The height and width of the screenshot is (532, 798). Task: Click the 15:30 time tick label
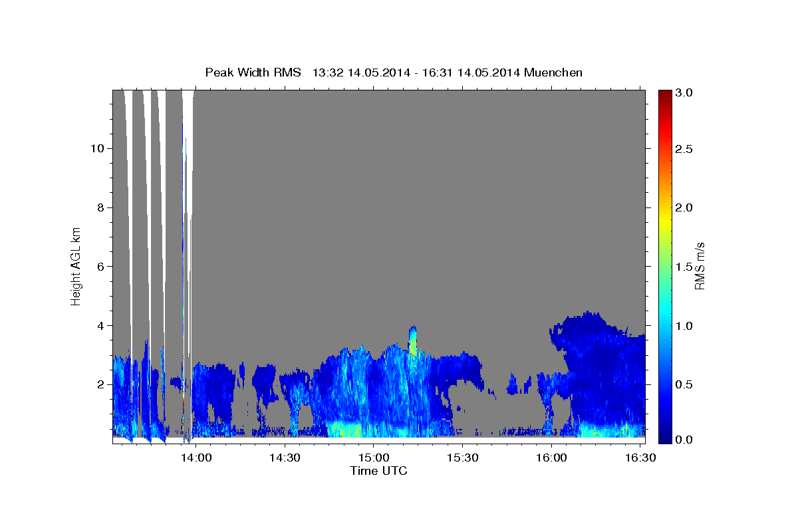(462, 458)
